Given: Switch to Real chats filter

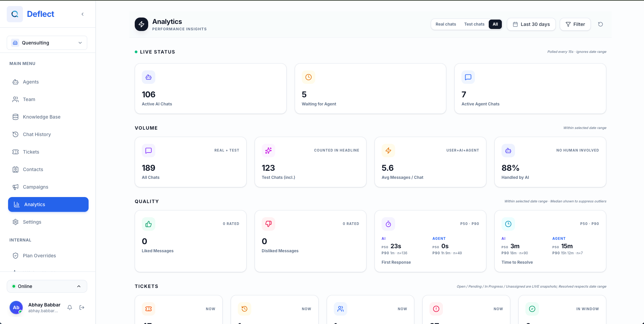Looking at the screenshot, I should (446, 24).
